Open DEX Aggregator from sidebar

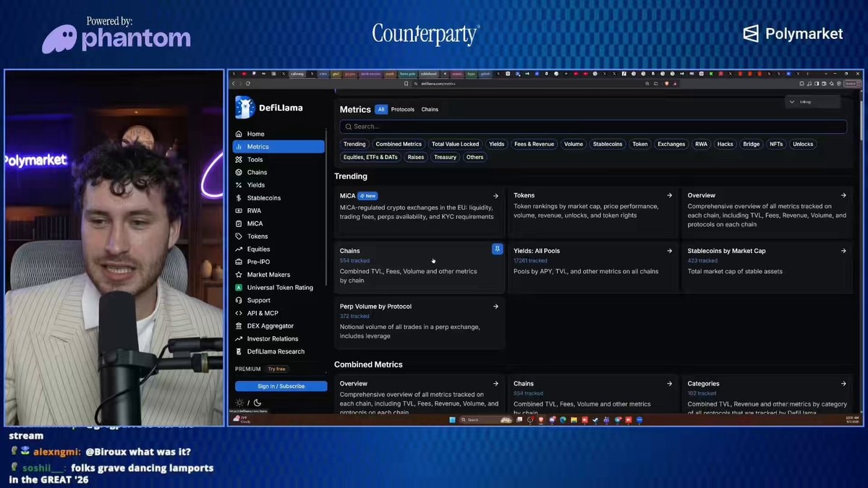[278, 326]
